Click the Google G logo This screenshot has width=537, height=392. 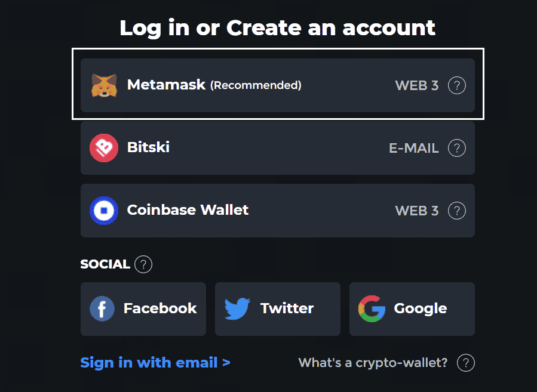[x=372, y=308]
